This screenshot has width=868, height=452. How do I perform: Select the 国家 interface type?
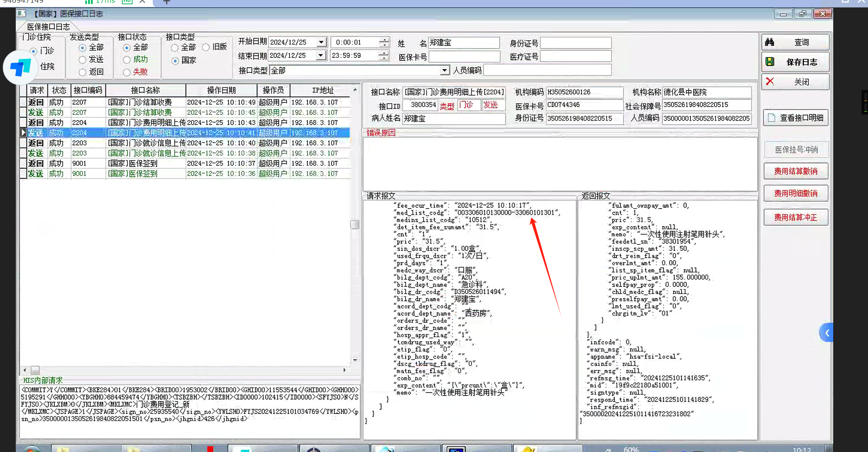pos(175,61)
